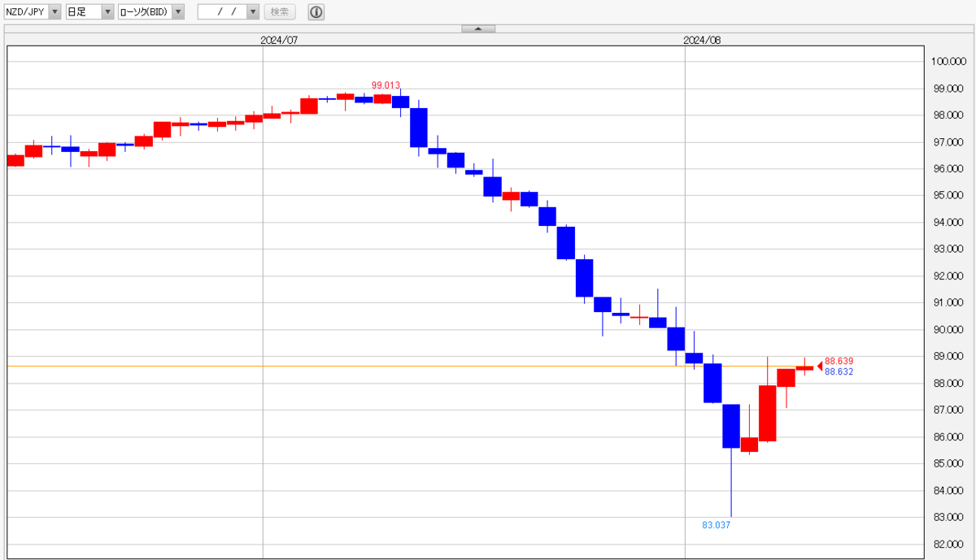Click the 2024/08 date axis label

[x=703, y=39]
